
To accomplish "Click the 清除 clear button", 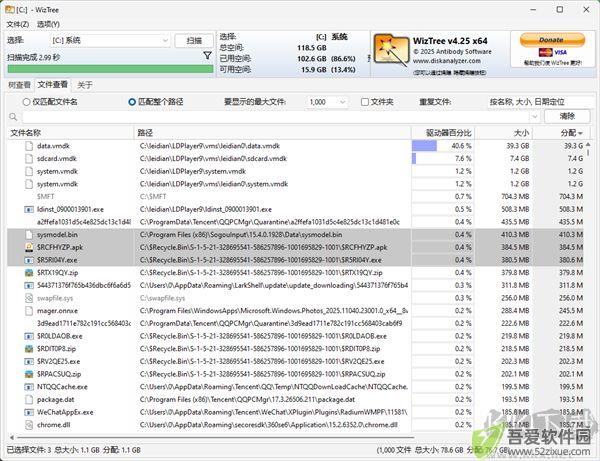I will 567,116.
